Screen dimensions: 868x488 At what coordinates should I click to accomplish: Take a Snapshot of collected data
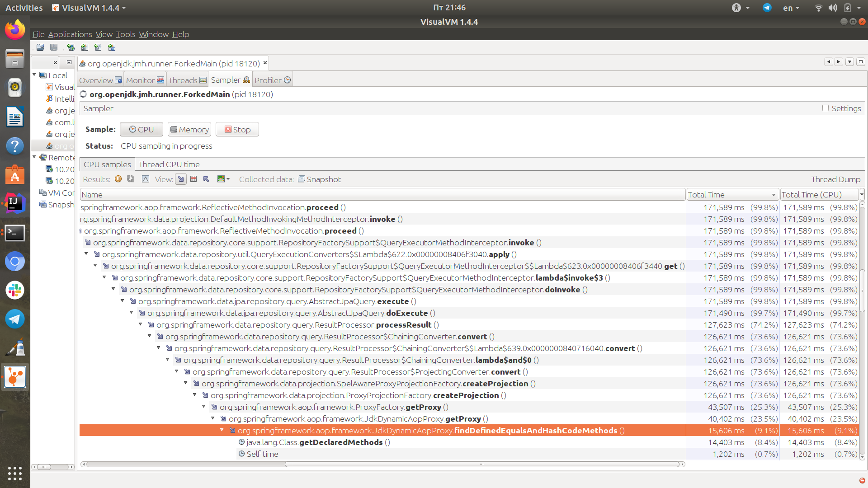pyautogui.click(x=319, y=179)
